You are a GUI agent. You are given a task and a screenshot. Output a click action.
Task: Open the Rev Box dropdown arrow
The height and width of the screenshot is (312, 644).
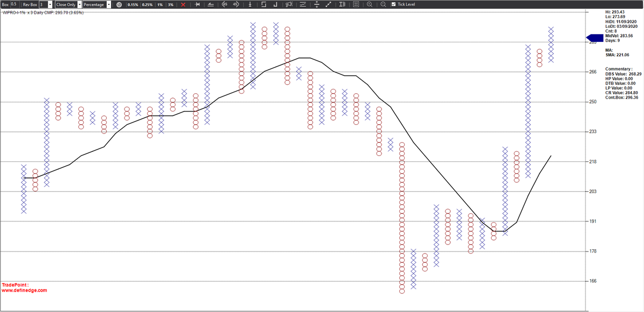(x=50, y=4)
